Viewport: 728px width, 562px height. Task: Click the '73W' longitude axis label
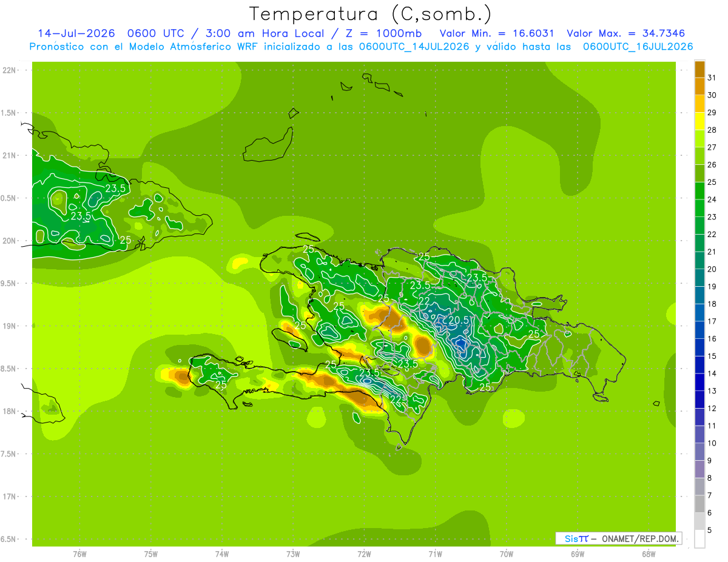(x=293, y=554)
